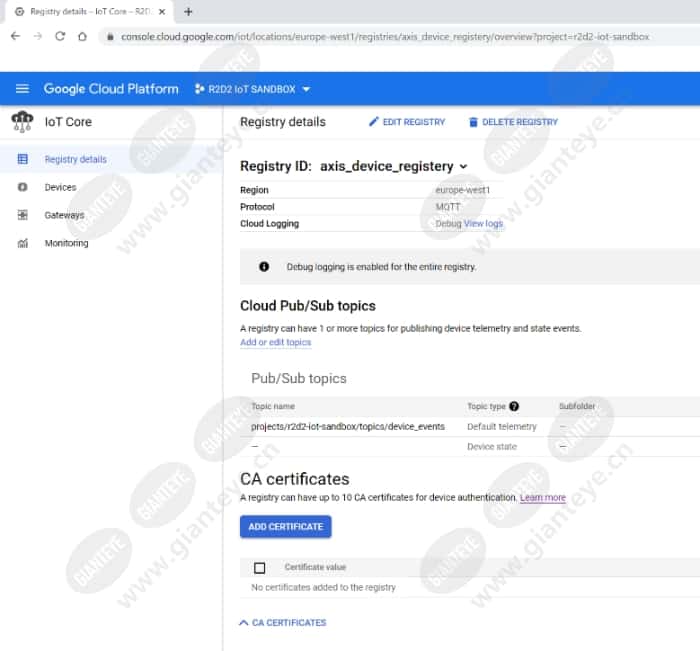
Task: Tick the Certificate value header checkbox
Action: point(259,568)
